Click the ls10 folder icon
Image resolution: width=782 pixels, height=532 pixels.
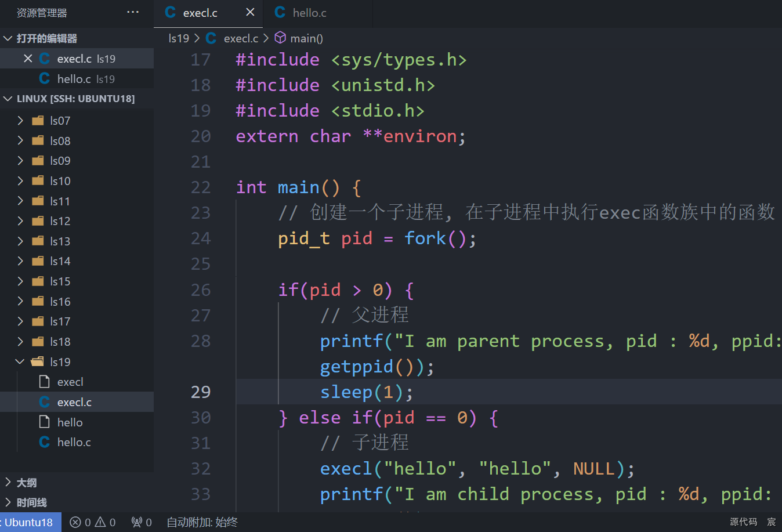38,181
